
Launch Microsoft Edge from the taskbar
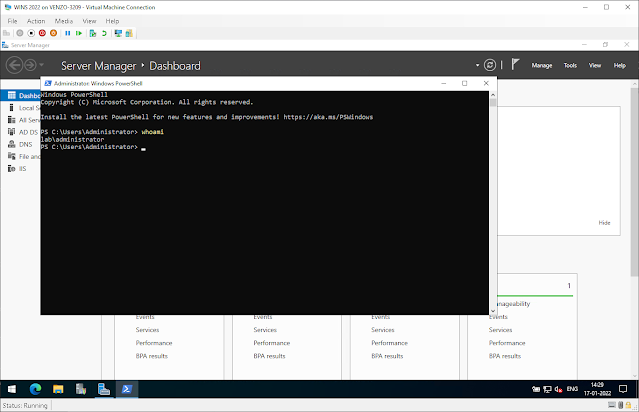pyautogui.click(x=35, y=389)
